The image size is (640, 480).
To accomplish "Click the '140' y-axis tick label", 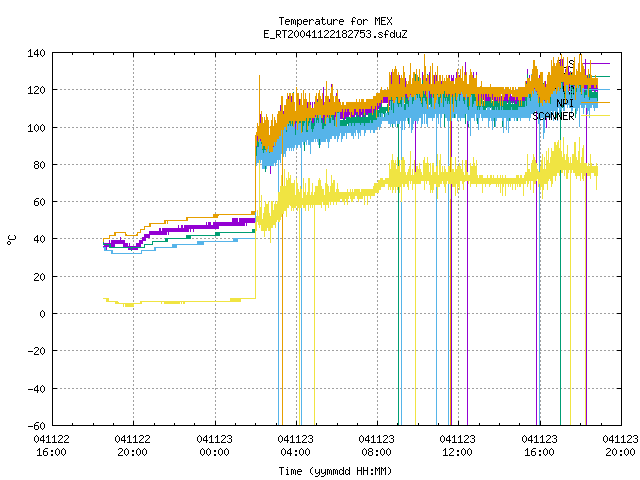I will (36, 53).
